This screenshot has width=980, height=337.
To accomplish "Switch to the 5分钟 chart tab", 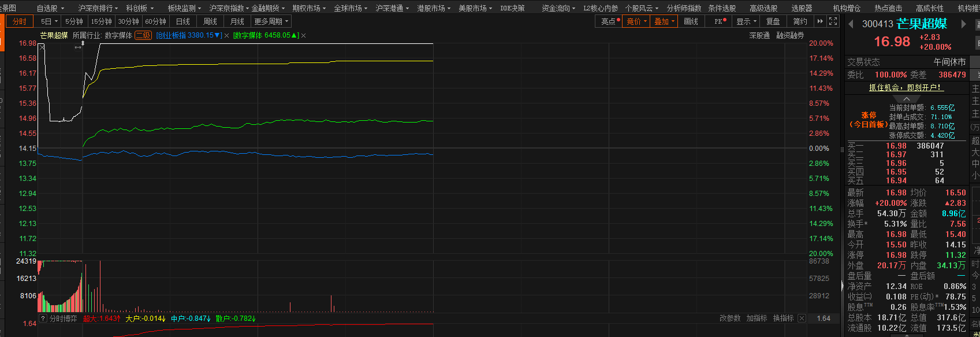I will pyautogui.click(x=74, y=21).
